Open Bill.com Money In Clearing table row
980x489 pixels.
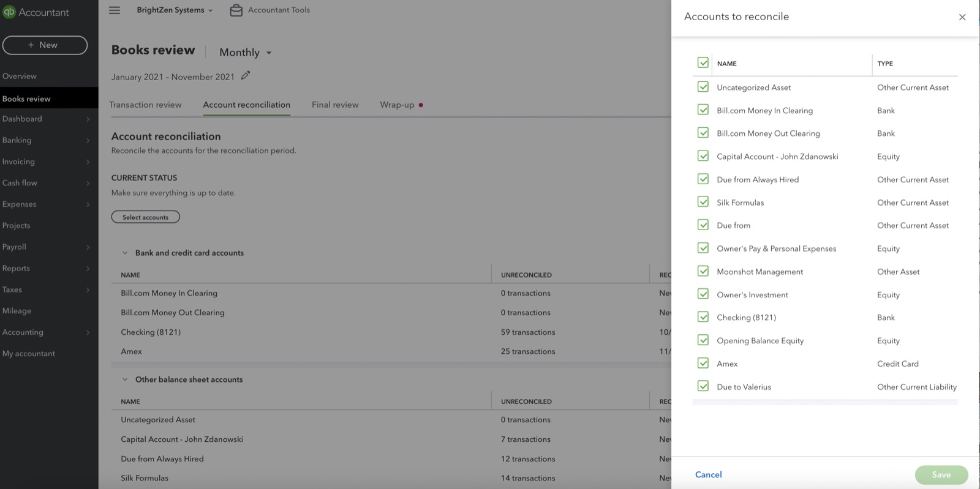point(169,293)
